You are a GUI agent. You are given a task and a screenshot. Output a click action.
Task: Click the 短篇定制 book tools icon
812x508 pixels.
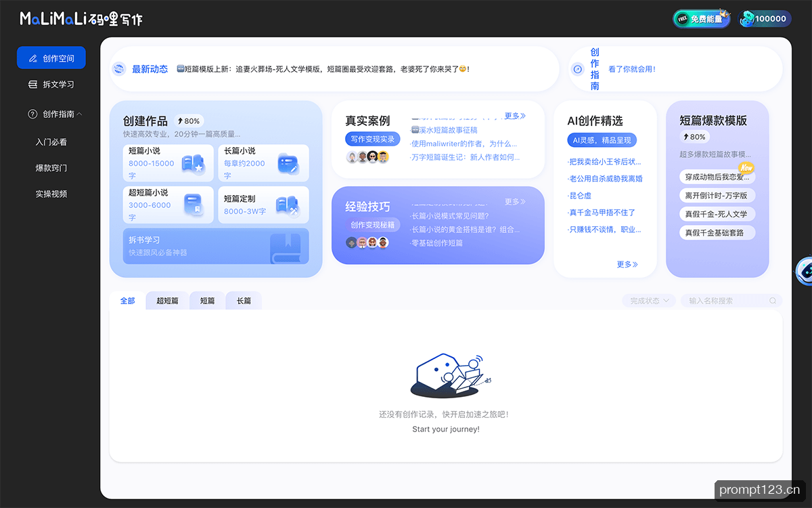(288, 205)
